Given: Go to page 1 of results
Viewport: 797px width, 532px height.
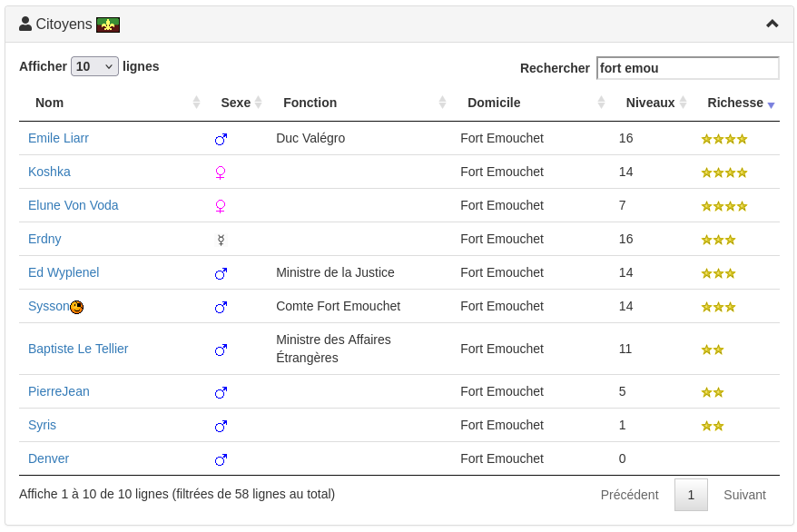Looking at the screenshot, I should (691, 495).
